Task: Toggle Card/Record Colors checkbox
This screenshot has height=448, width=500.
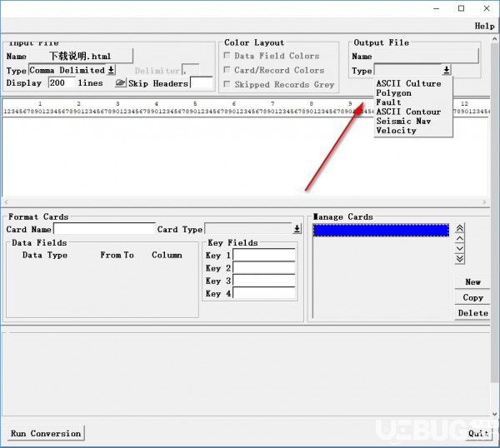Action: click(227, 70)
